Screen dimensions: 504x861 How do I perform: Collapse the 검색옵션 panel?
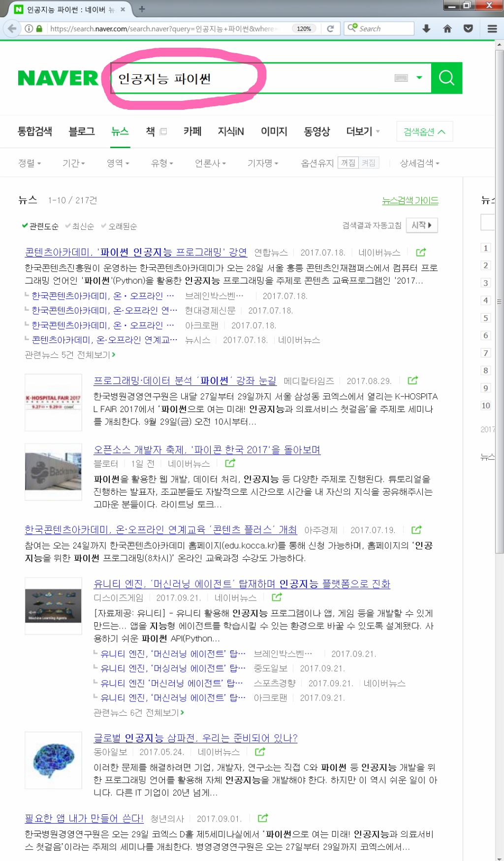(x=424, y=131)
